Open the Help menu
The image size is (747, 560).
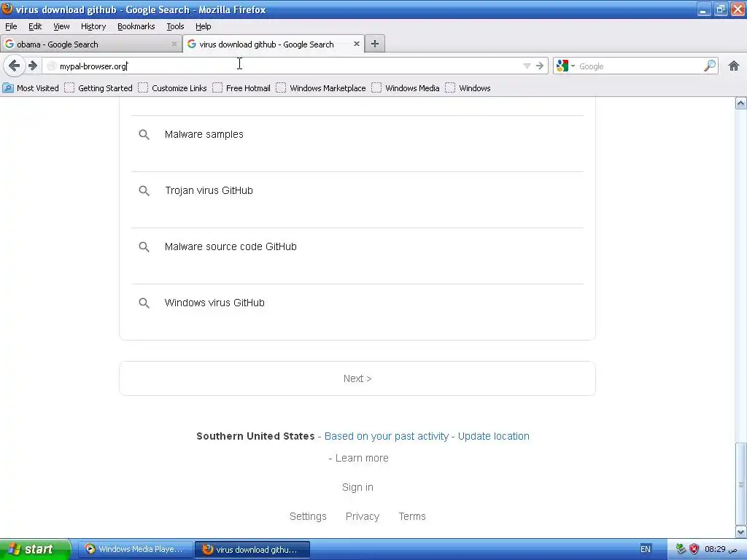coord(204,26)
